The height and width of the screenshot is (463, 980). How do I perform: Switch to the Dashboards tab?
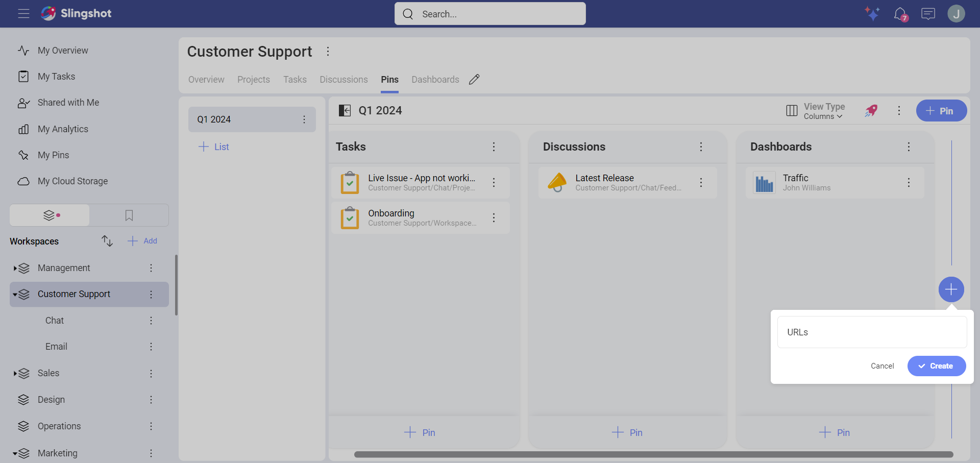[435, 80]
